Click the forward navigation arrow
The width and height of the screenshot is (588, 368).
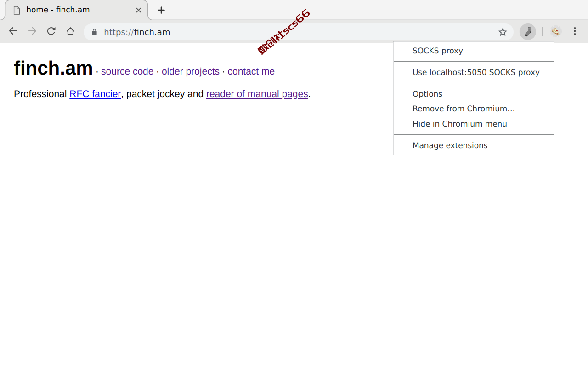[32, 31]
